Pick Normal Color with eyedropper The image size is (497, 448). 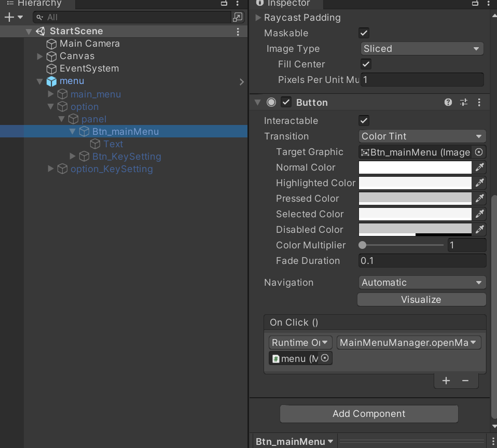pos(479,167)
